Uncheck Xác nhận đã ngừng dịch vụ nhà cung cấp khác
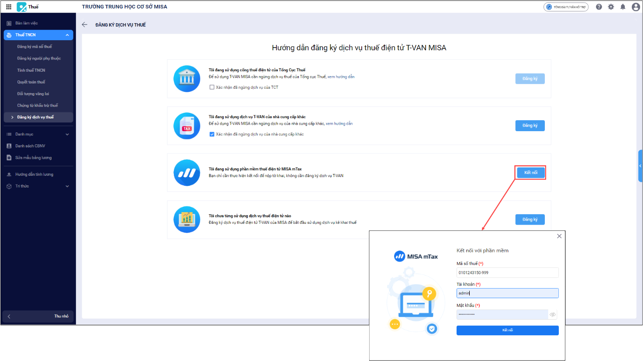 212,134
